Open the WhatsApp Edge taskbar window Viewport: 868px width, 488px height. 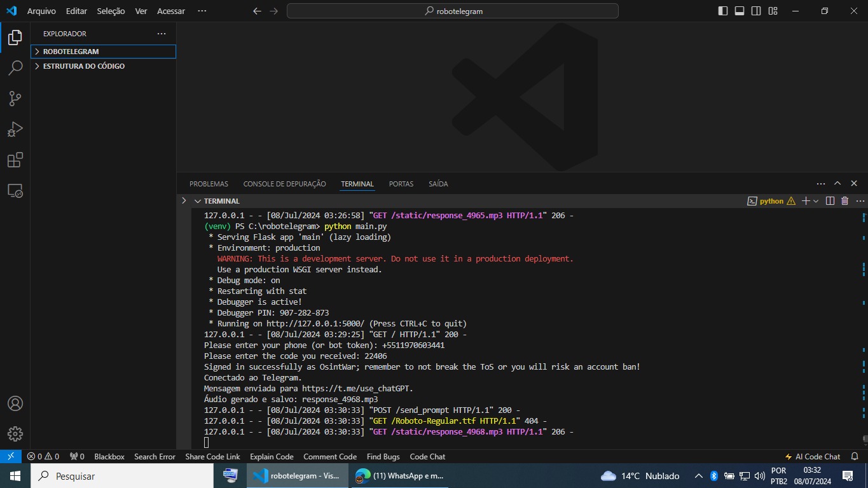[x=399, y=475]
